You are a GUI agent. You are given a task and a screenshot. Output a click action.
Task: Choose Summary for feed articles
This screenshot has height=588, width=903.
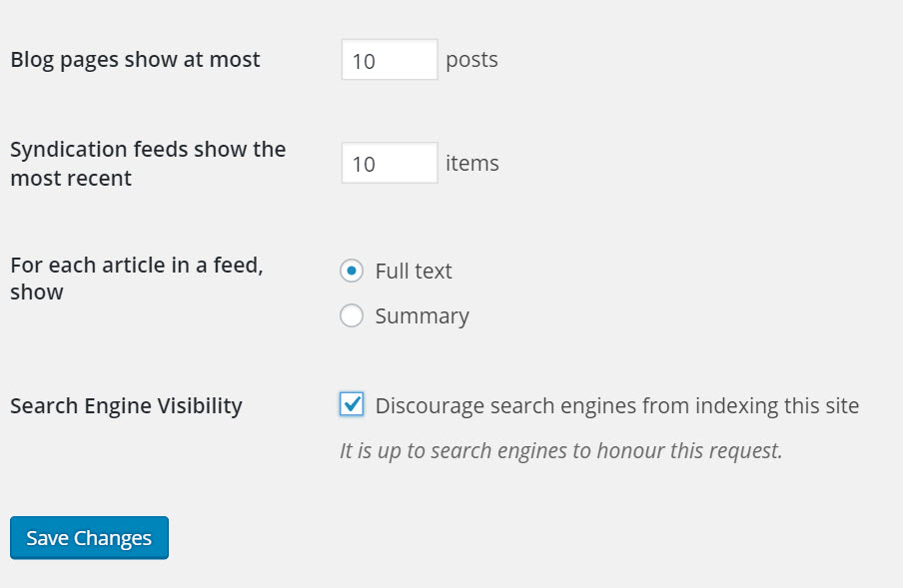point(351,315)
